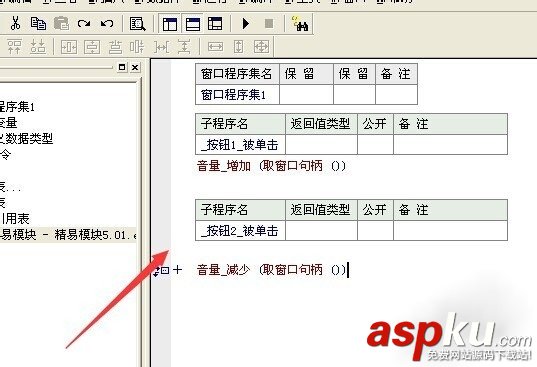
Task: Toggle the 公开 cell in _按钮2_被单击 row
Action: [375, 230]
